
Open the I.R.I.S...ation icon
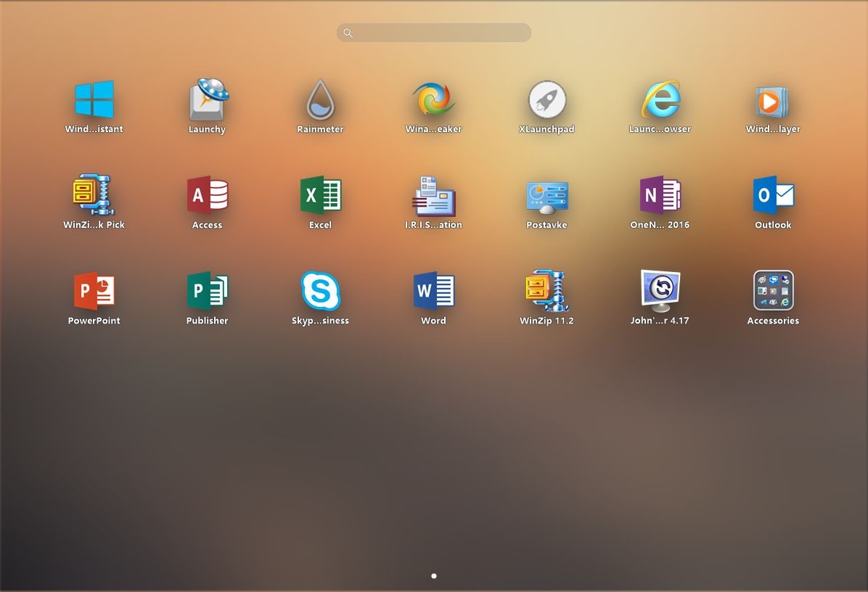(x=434, y=196)
